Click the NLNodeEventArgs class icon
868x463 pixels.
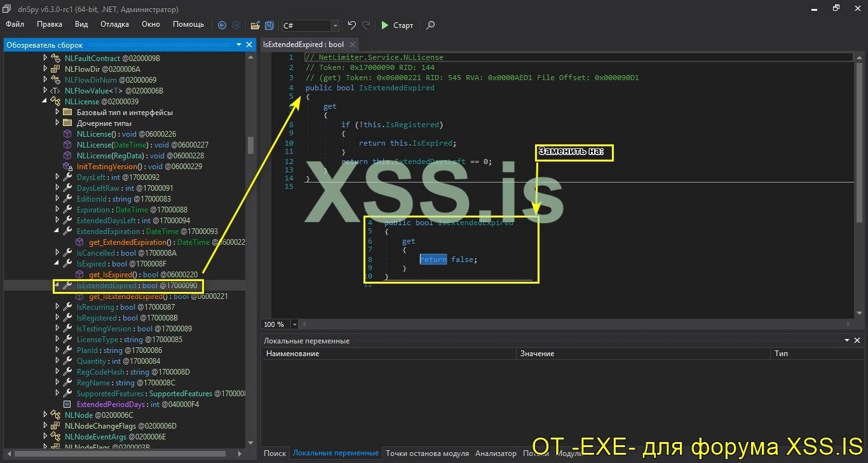(x=55, y=437)
